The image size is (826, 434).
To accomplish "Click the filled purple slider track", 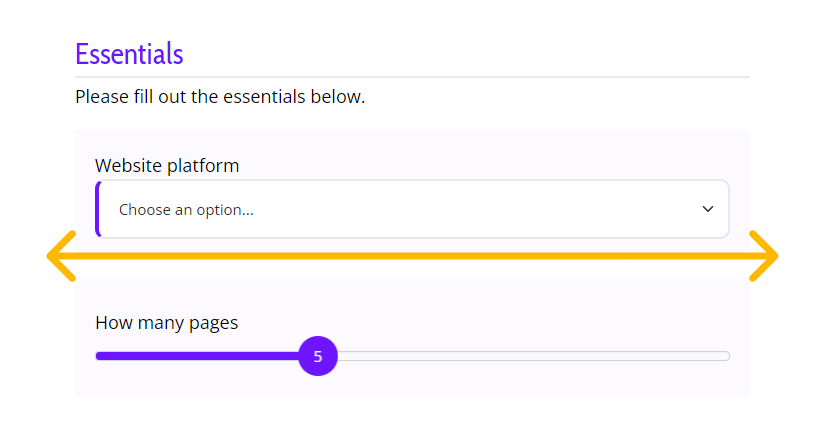I will click(x=198, y=356).
